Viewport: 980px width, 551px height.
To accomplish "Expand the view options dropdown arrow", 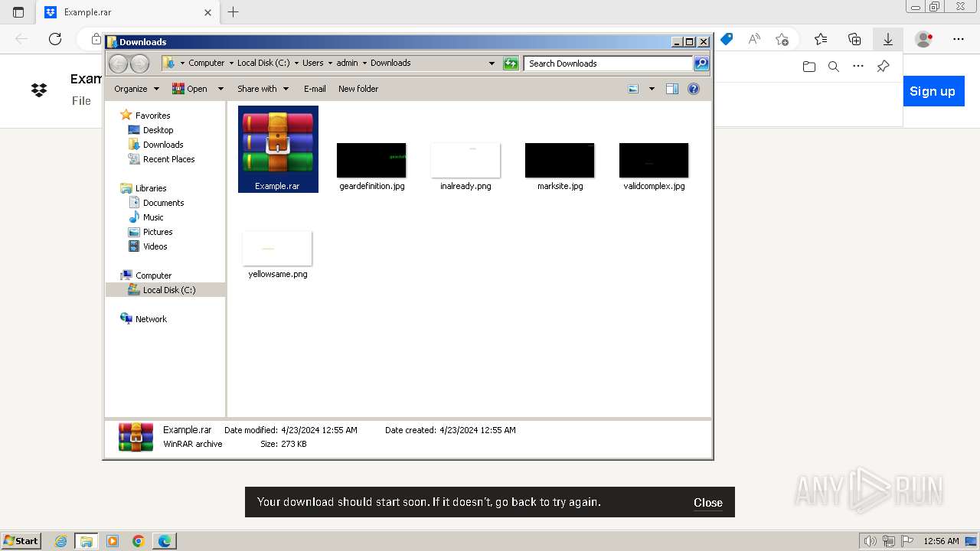I will 652,89.
